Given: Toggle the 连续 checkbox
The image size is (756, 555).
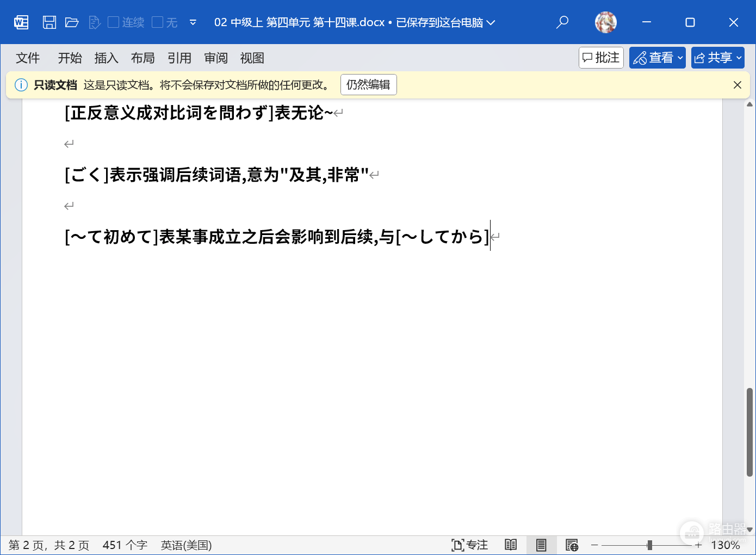Looking at the screenshot, I should (113, 22).
